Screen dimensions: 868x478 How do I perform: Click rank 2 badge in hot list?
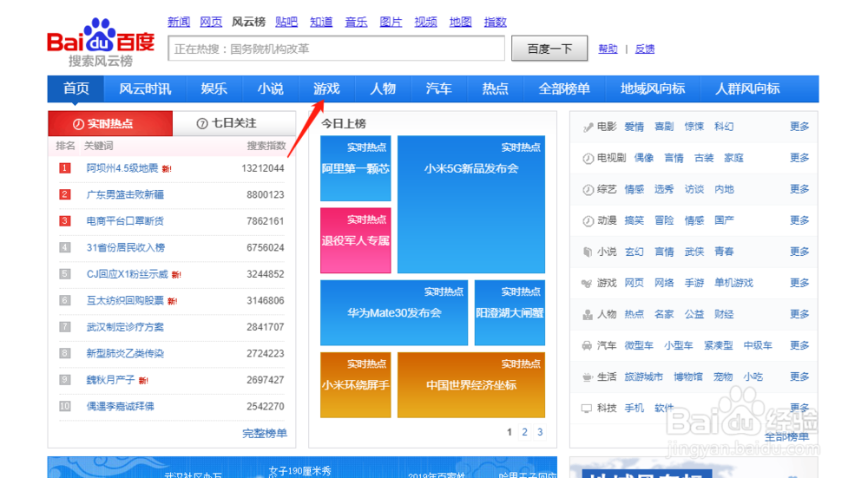pyautogui.click(x=65, y=194)
